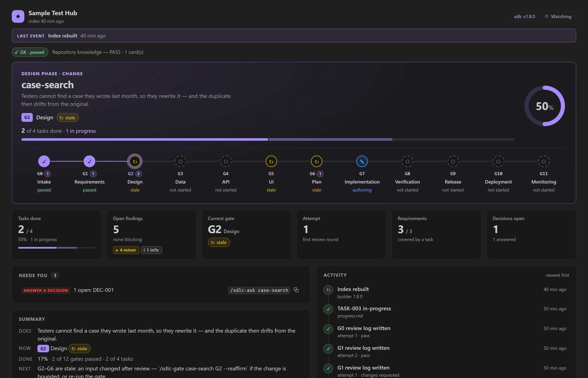Select the G6 Plan stale gate node
588x378 pixels.
317,161
